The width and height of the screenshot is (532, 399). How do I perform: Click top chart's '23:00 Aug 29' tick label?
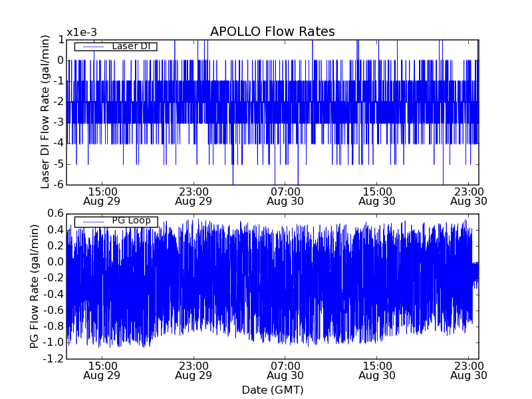tap(194, 196)
